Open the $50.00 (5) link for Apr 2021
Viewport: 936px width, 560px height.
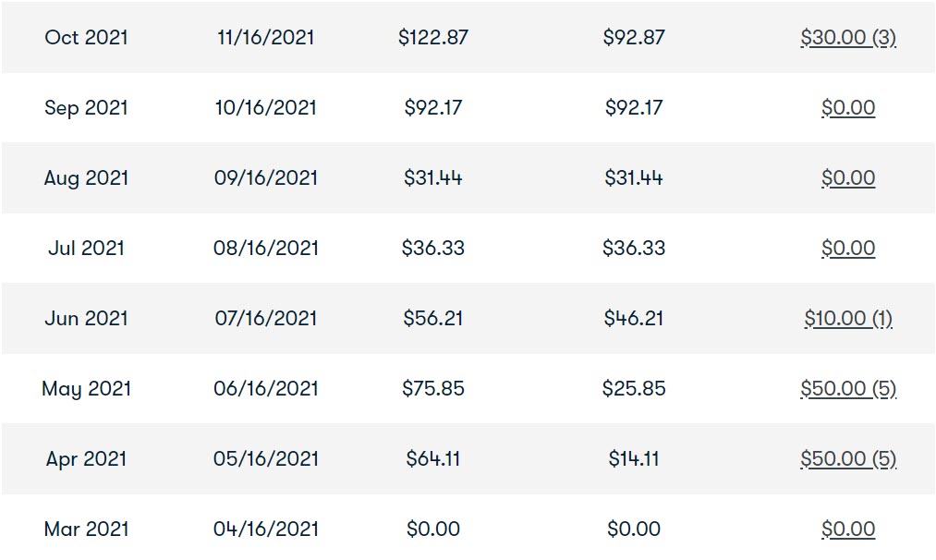click(848, 458)
